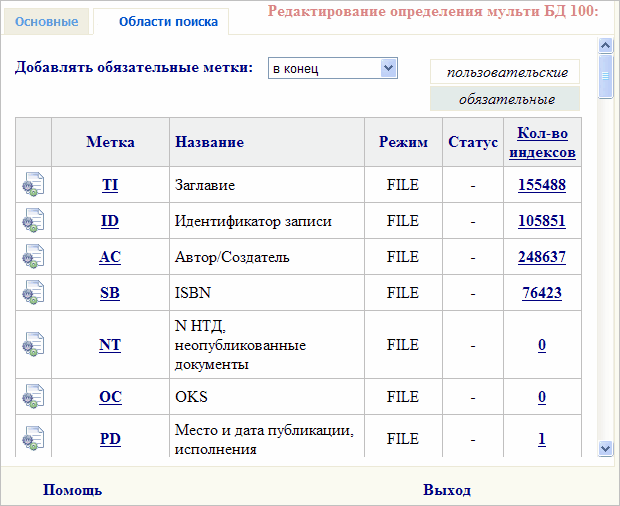620x506 pixels.
Task: Open index count 105851 link
Action: 542,221
